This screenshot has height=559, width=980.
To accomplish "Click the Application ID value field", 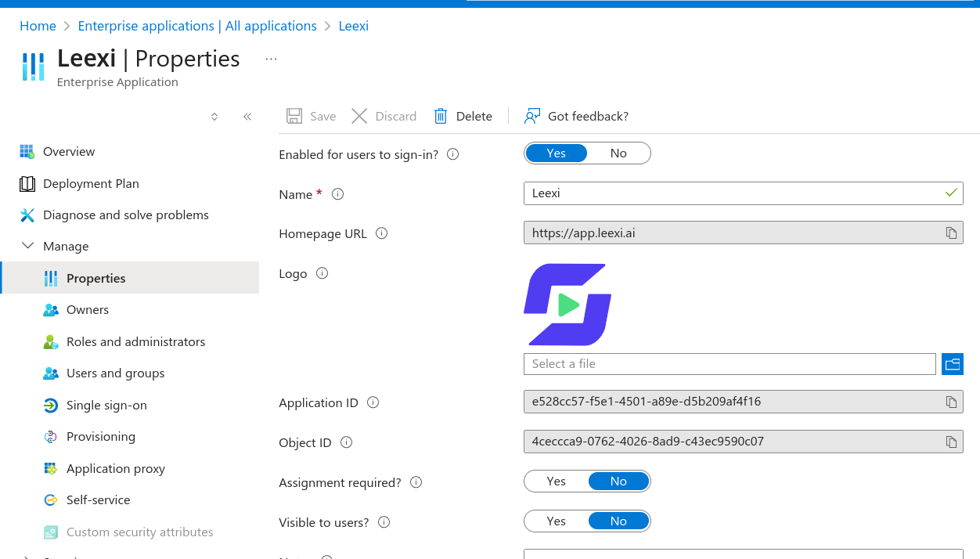I will (x=743, y=402).
